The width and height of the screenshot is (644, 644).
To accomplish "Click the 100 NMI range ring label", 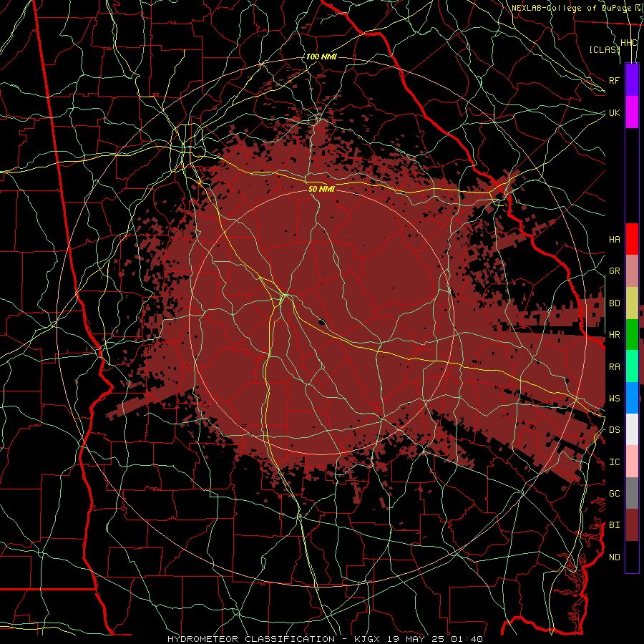I will click(x=321, y=57).
